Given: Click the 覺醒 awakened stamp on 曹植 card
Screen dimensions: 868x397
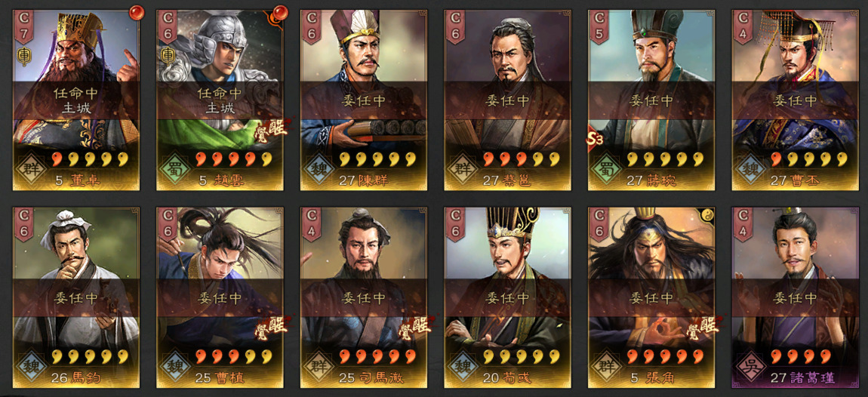Looking at the screenshot, I should 272,329.
